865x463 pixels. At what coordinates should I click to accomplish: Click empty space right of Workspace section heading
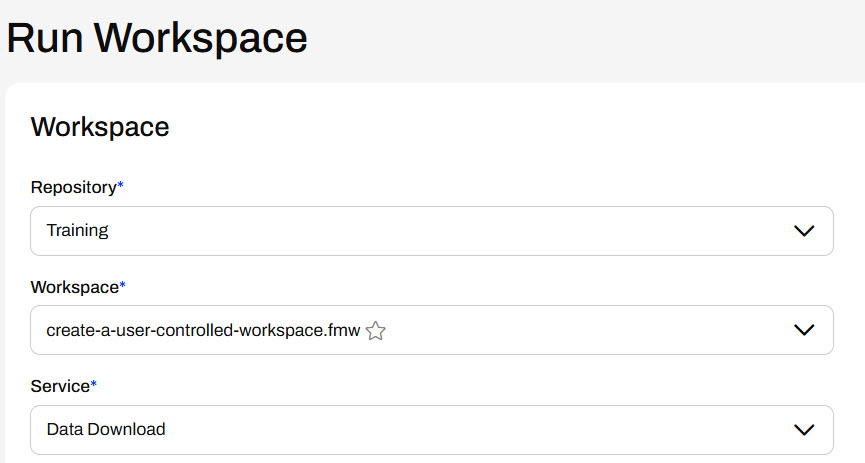pyautogui.click(x=500, y=127)
